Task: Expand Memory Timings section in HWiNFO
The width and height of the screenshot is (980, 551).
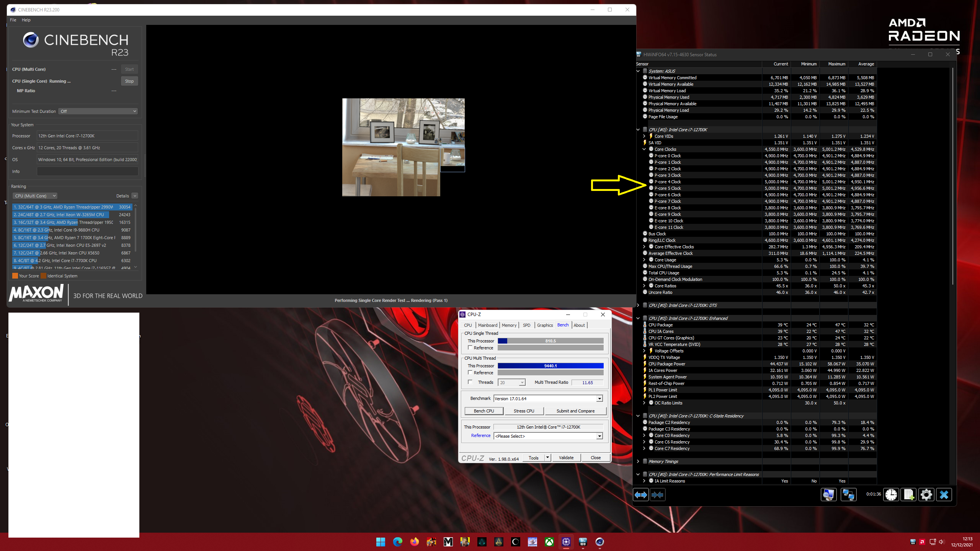Action: click(x=638, y=461)
